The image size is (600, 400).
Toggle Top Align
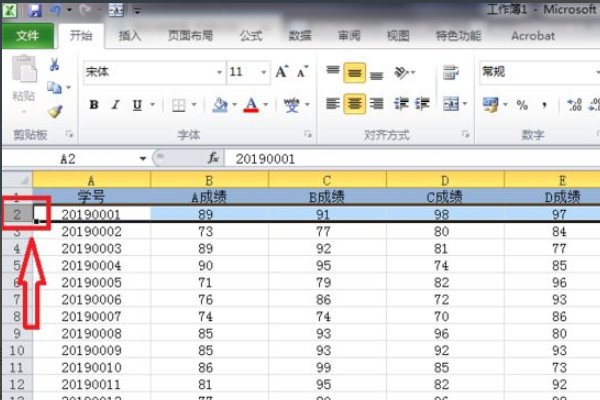(x=333, y=71)
